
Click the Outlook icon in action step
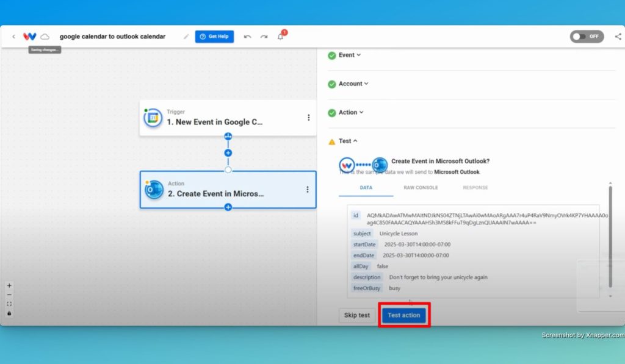click(x=153, y=190)
